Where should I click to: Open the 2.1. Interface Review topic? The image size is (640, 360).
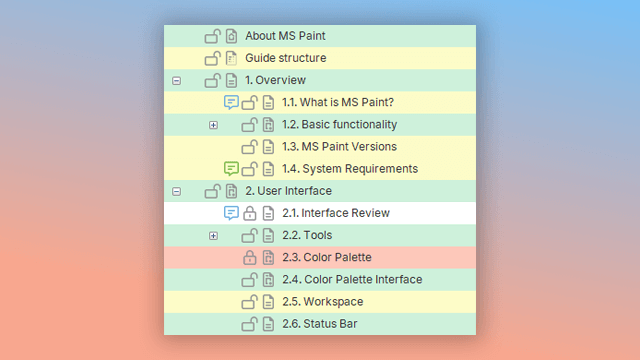pos(336,213)
